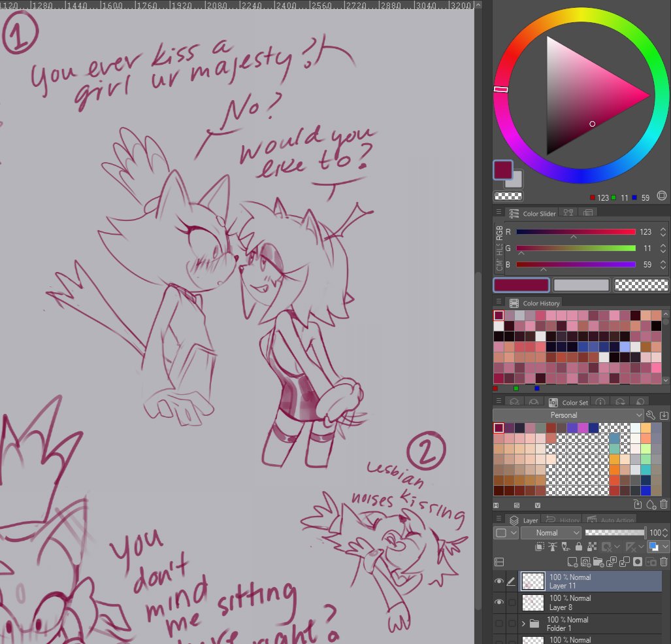The height and width of the screenshot is (644, 671).
Task: Click Transfer to Lower Layer icon
Action: 612,562
